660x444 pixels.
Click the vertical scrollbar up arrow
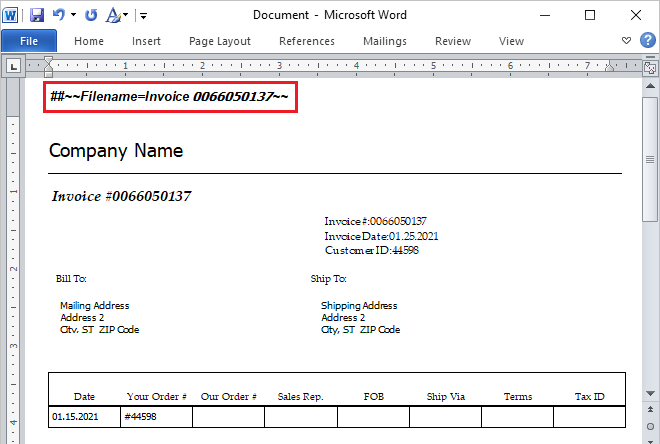pyautogui.click(x=651, y=85)
